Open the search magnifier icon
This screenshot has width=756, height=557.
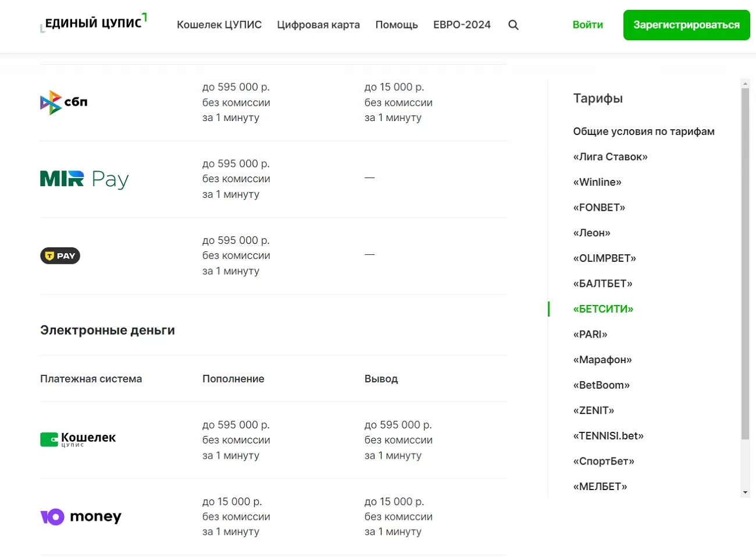coord(513,25)
